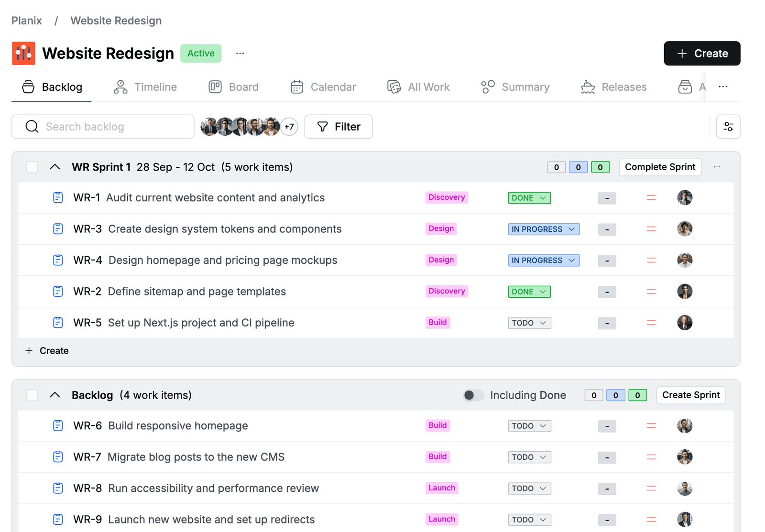765x532 pixels.
Task: Focus the Search backlog field
Action: coord(103,127)
